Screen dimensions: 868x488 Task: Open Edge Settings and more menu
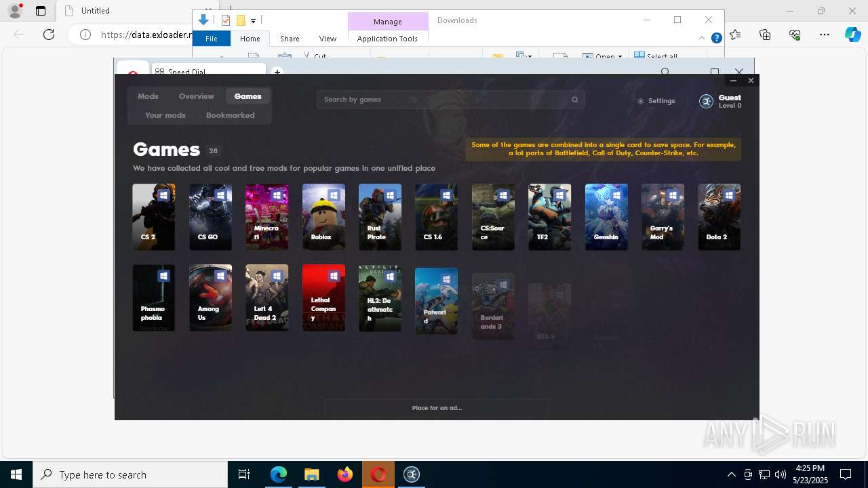pos(825,35)
